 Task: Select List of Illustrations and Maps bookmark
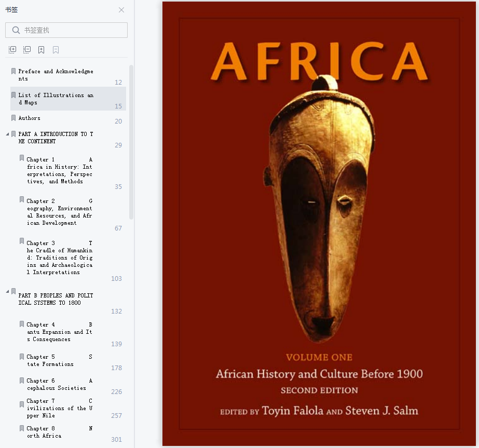click(x=68, y=99)
